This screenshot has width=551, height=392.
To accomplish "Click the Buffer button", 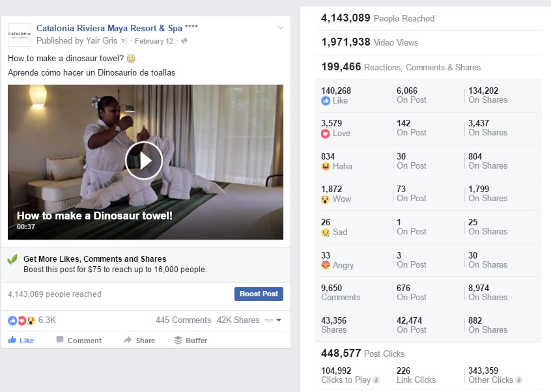I will pos(191,341).
